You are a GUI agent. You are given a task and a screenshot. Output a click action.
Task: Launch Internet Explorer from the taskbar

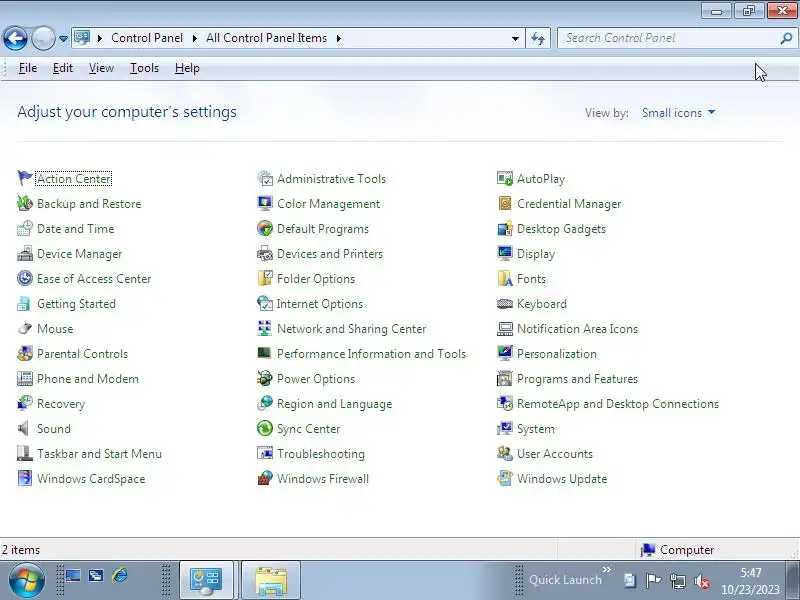click(120, 576)
